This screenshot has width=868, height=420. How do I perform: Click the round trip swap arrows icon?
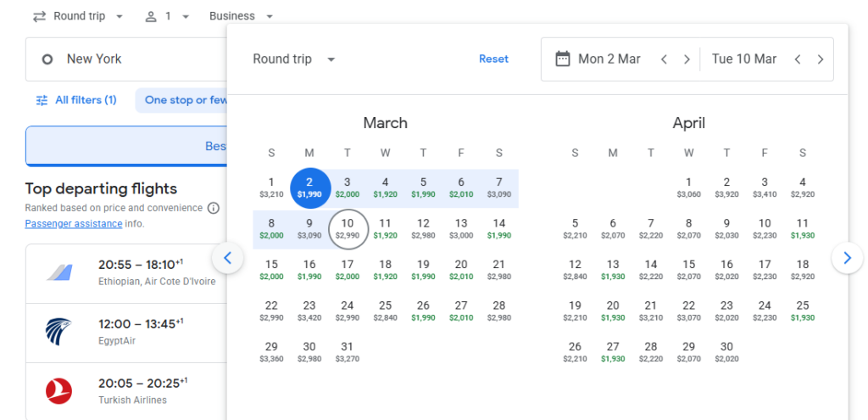coord(39,17)
